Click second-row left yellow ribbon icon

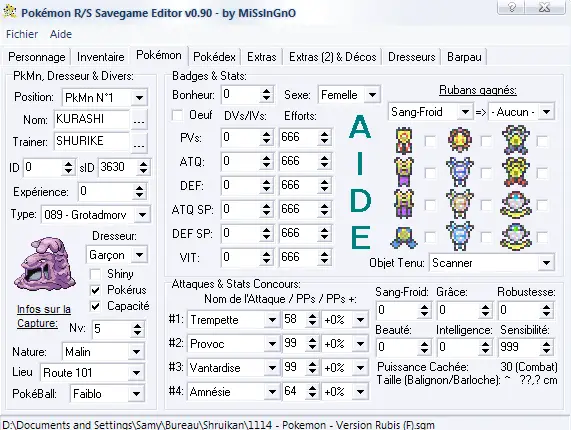(404, 172)
